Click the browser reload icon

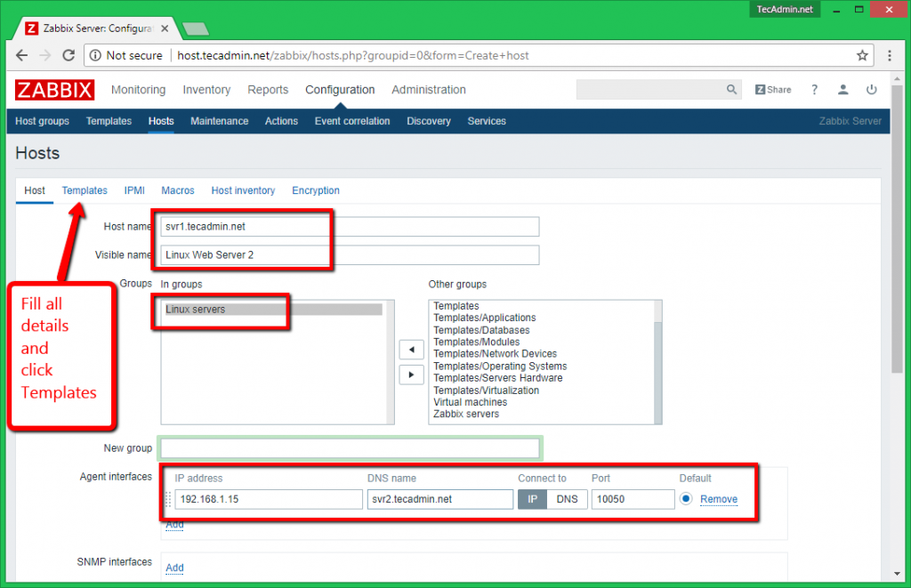pos(69,55)
